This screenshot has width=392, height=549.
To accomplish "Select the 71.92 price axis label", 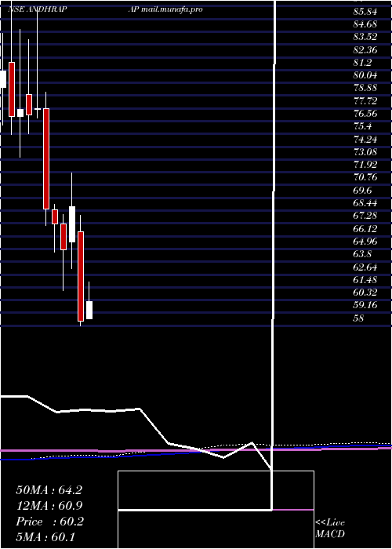I will [365, 165].
